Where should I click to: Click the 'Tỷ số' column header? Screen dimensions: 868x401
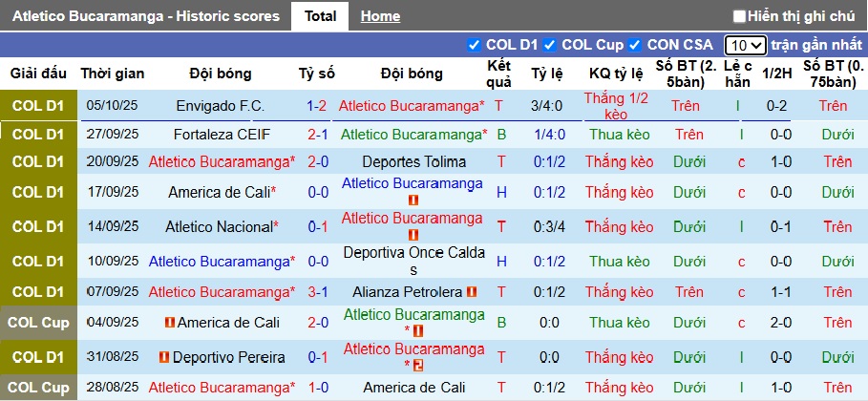(317, 74)
